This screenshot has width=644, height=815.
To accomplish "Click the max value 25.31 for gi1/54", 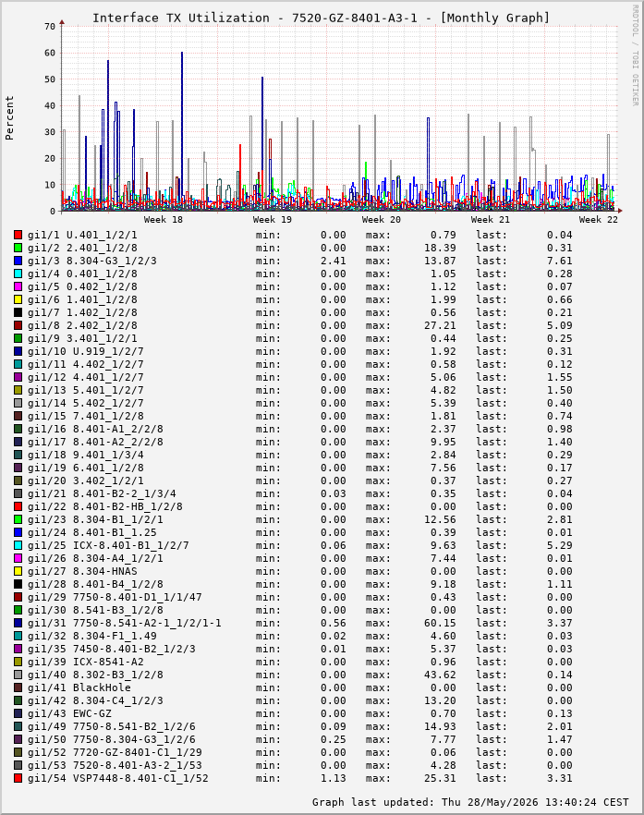I will coord(440,779).
